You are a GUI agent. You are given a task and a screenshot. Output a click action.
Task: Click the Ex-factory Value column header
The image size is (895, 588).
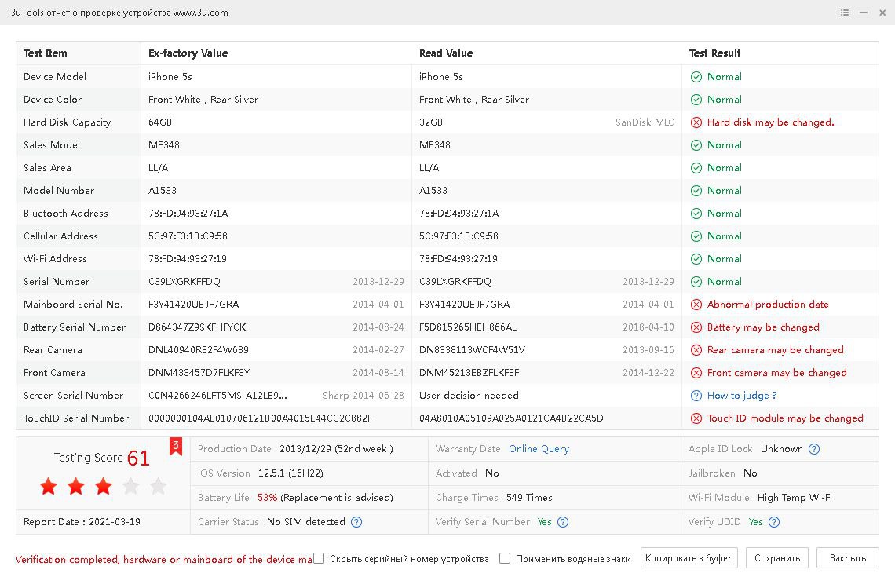click(x=188, y=53)
